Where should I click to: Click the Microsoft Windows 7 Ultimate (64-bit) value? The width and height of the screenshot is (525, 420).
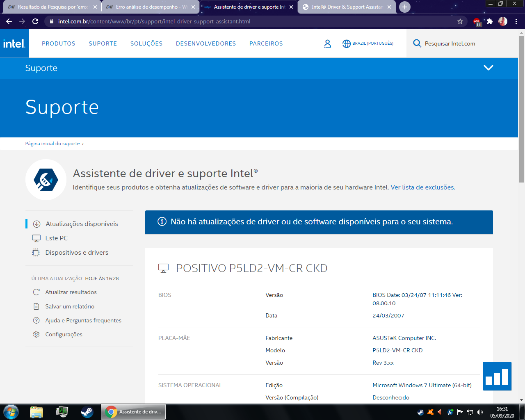422,385
